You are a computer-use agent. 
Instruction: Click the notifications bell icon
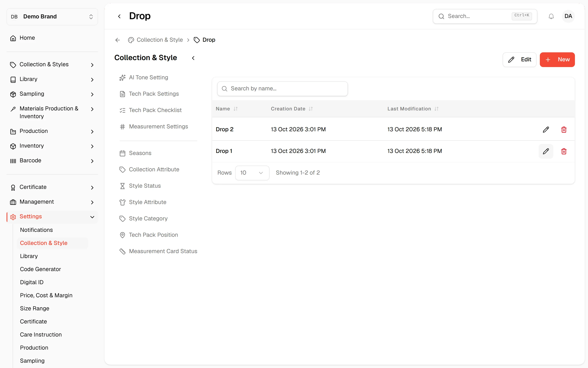(551, 16)
